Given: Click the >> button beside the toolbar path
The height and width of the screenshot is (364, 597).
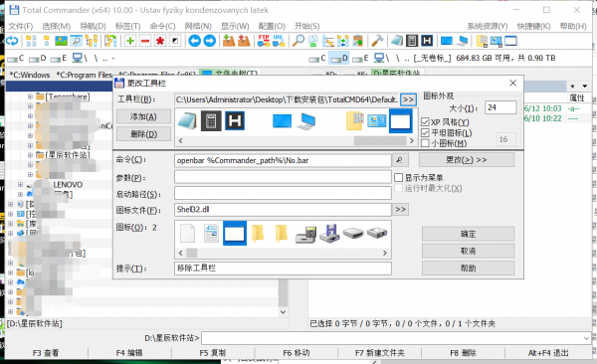Looking at the screenshot, I should point(408,99).
